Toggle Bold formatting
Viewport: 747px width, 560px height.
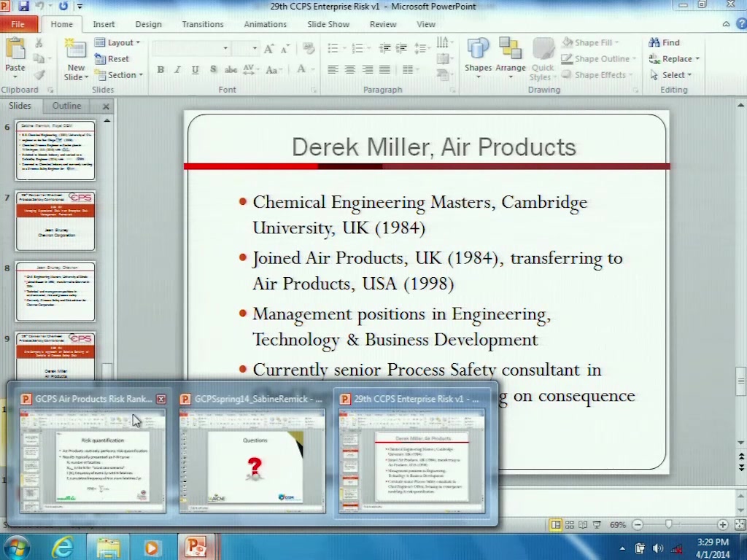point(160,70)
